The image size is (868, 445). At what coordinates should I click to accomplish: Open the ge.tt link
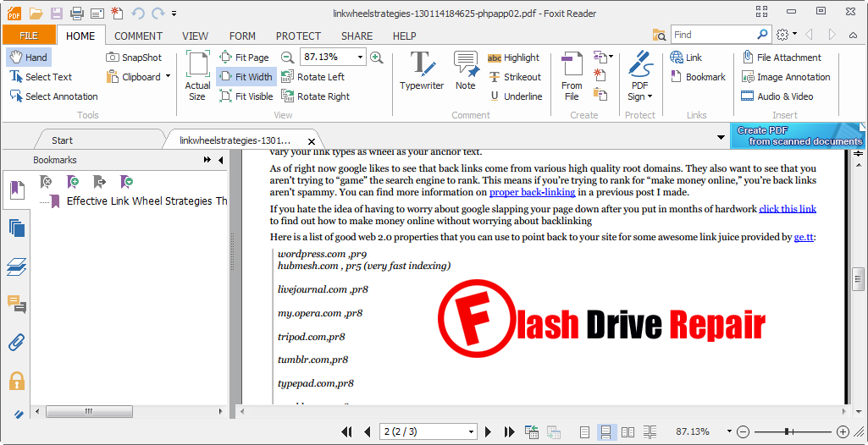click(804, 238)
